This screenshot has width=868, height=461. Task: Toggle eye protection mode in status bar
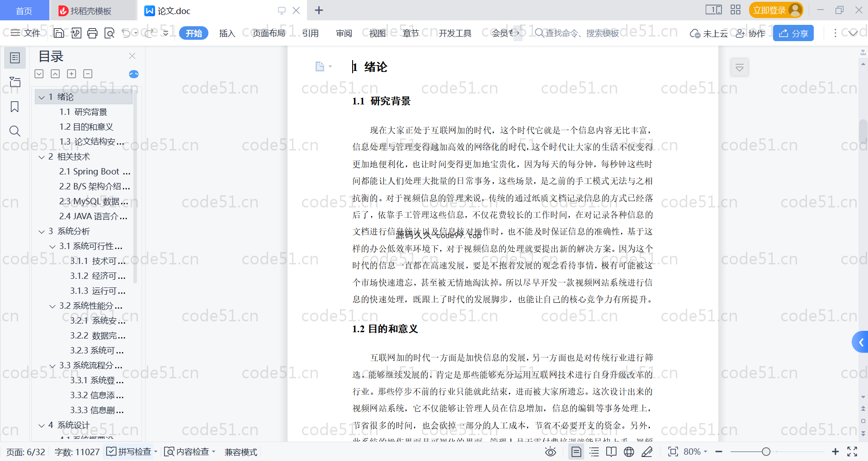click(x=550, y=452)
